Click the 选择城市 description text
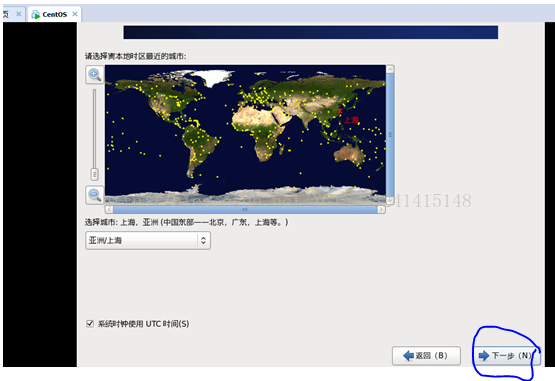555x381 pixels. pos(187,222)
